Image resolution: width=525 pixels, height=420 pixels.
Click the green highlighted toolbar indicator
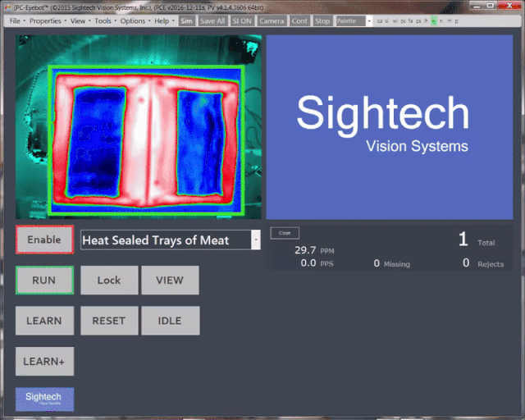(x=434, y=21)
